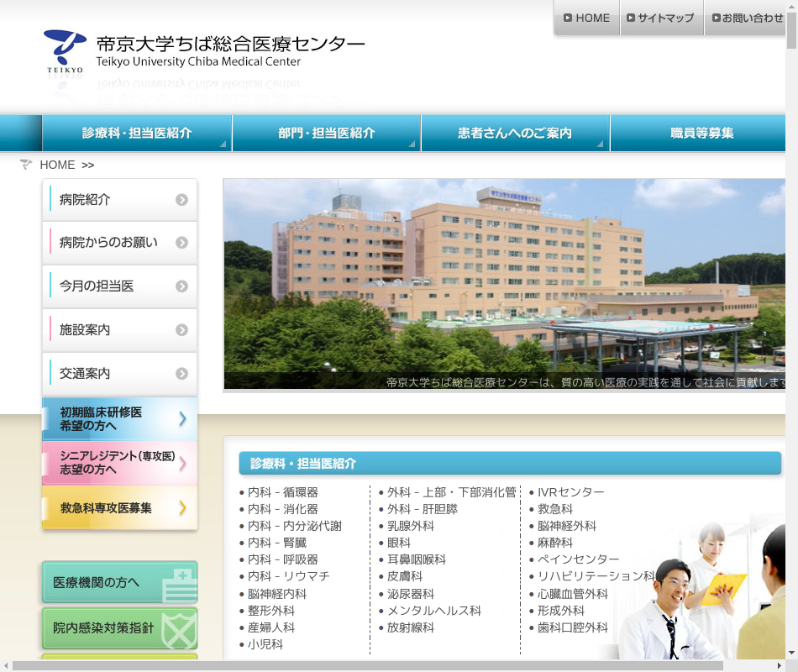
Task: Open the 診療科・担当医紹介 navigation menu
Action: click(x=137, y=133)
